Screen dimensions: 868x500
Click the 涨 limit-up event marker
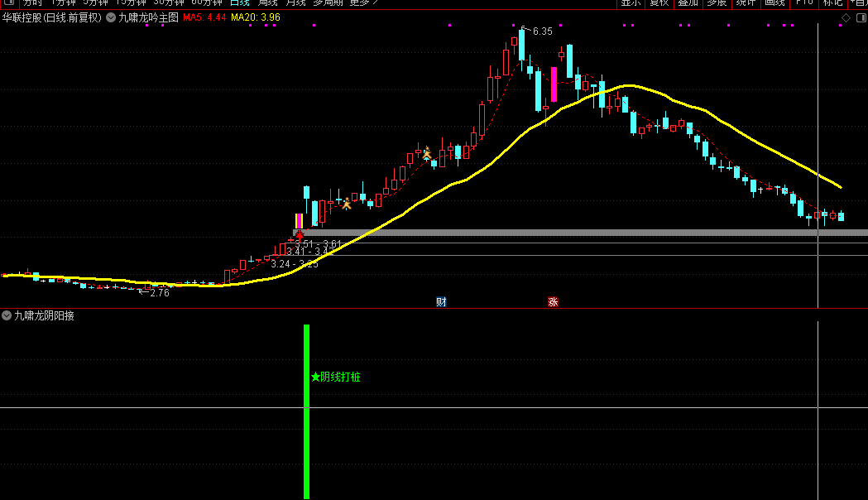tap(553, 302)
